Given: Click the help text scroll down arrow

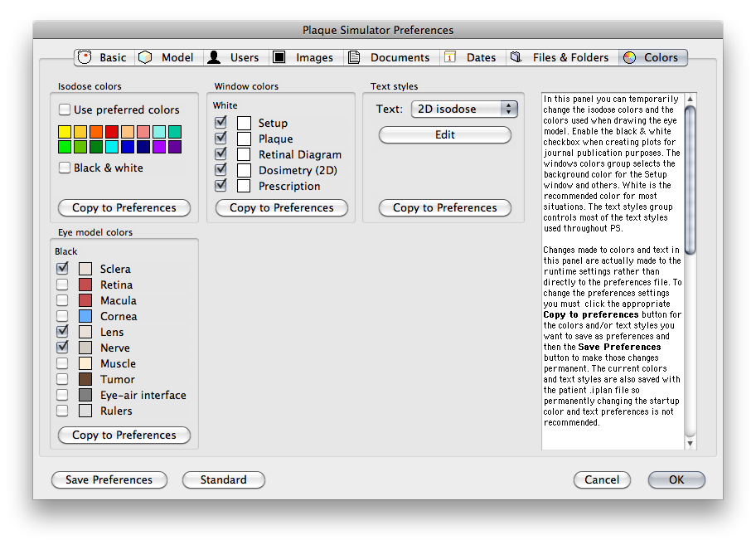Looking at the screenshot, I should point(691,443).
